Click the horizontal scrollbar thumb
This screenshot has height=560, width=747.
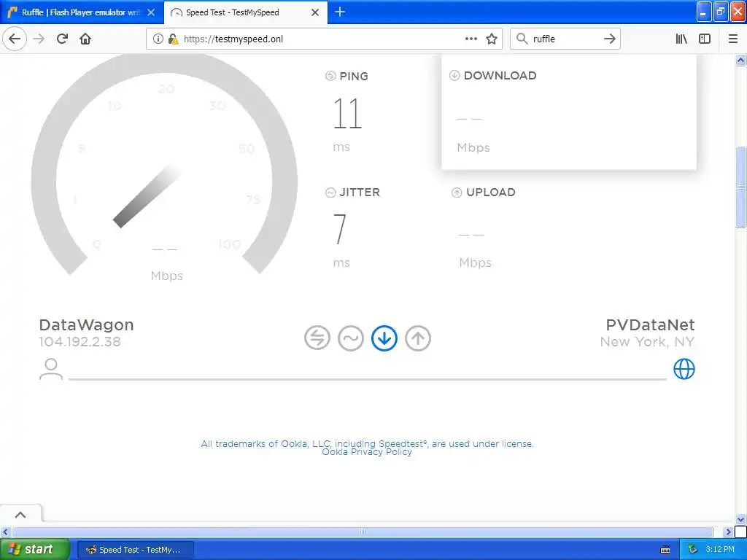pos(363,532)
